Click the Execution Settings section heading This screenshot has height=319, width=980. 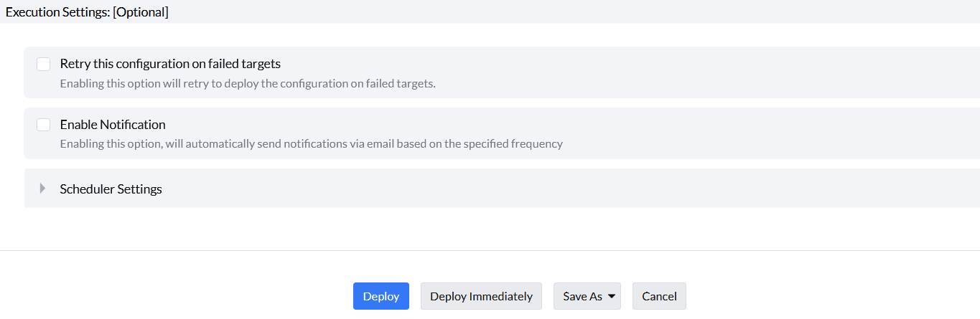57,12
